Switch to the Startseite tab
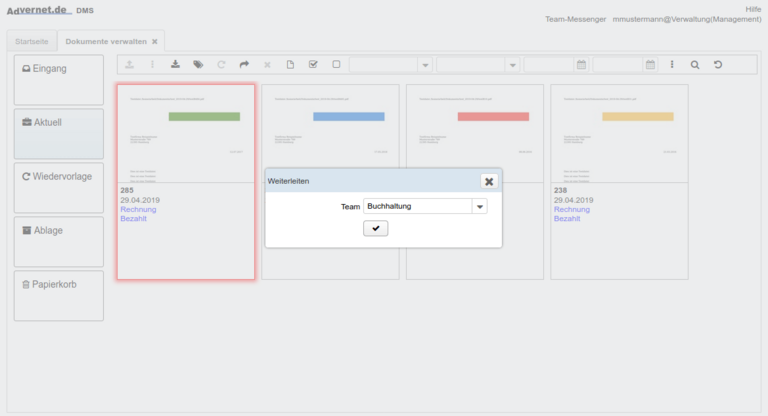 click(x=30, y=42)
